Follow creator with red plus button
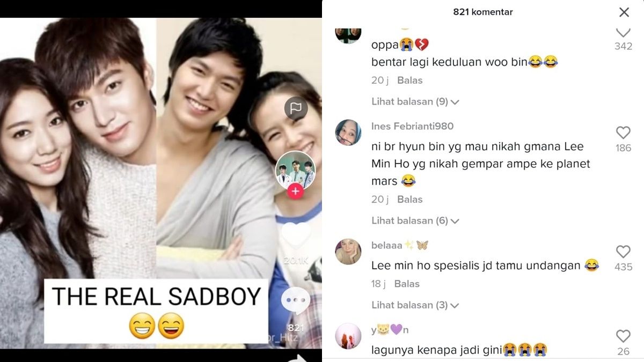The height and width of the screenshot is (362, 644). 295,191
